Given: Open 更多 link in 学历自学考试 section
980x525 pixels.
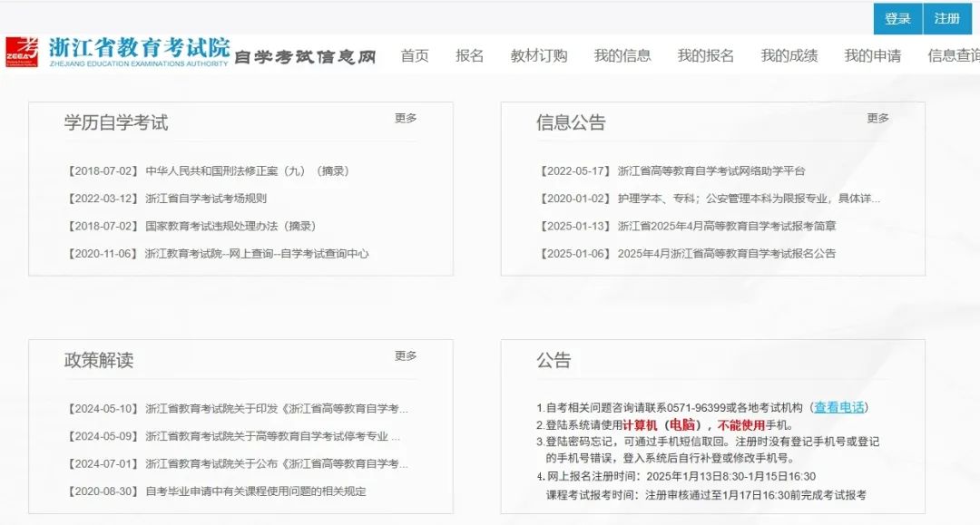Looking at the screenshot, I should click(x=407, y=117).
